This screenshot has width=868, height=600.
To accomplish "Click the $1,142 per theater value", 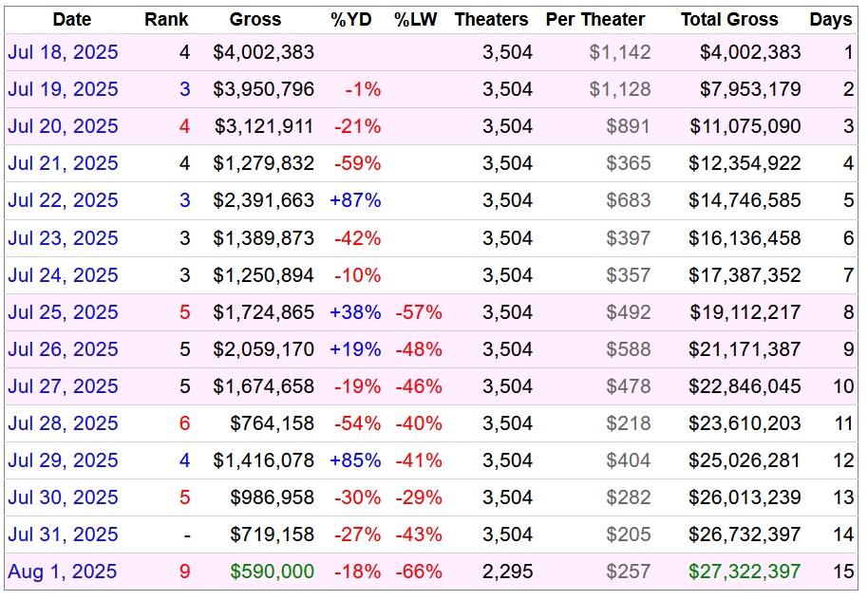I will coord(620,52).
